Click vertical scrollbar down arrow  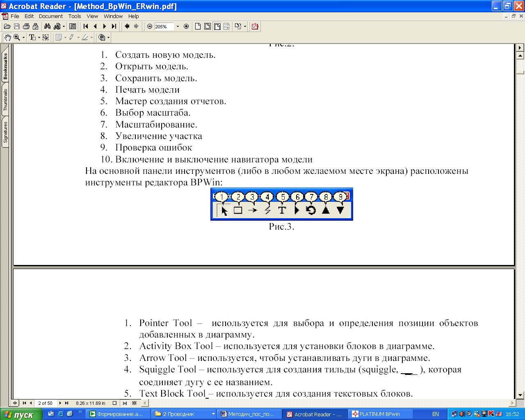pos(520,395)
